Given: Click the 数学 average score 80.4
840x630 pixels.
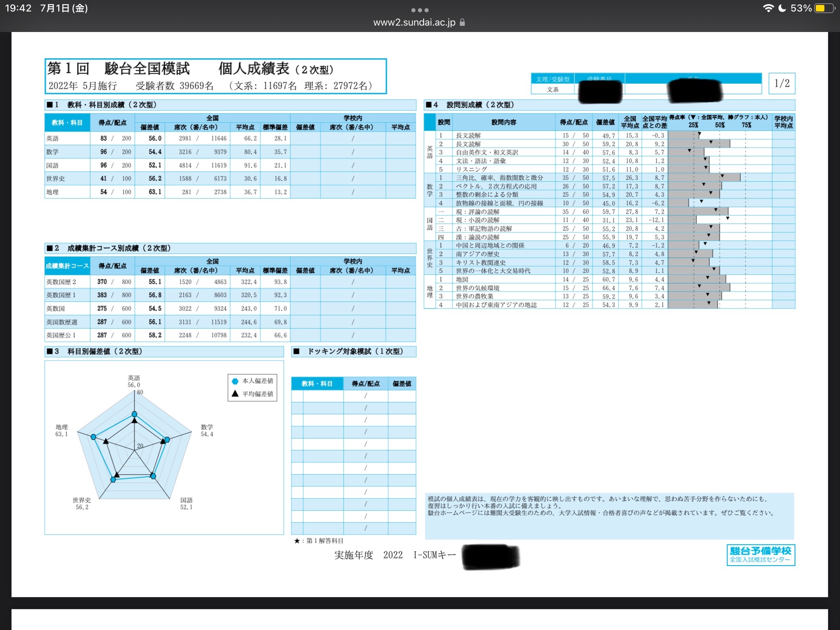Looking at the screenshot, I should (x=250, y=152).
